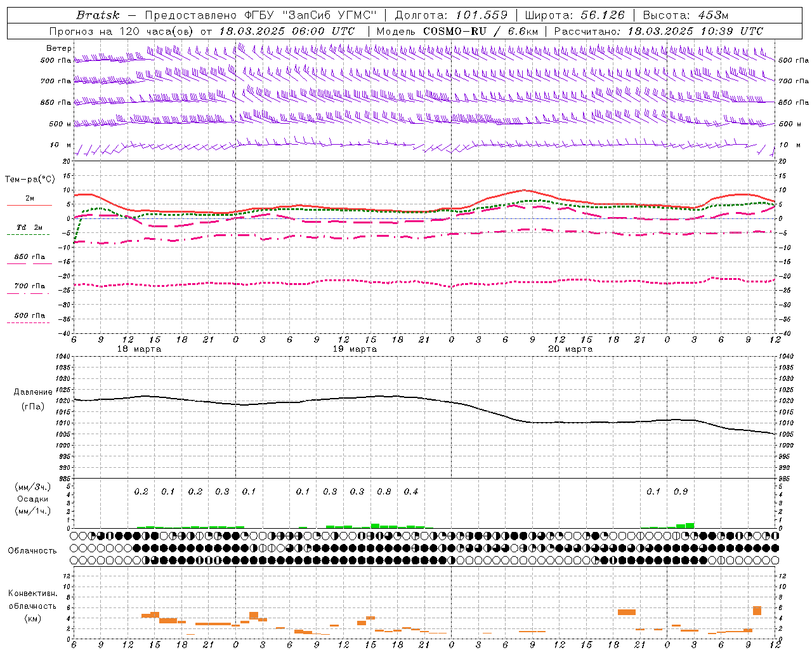Click the 'Давление' pressure panel label
Image resolution: width=812 pixels, height=650 pixels.
pos(32,392)
